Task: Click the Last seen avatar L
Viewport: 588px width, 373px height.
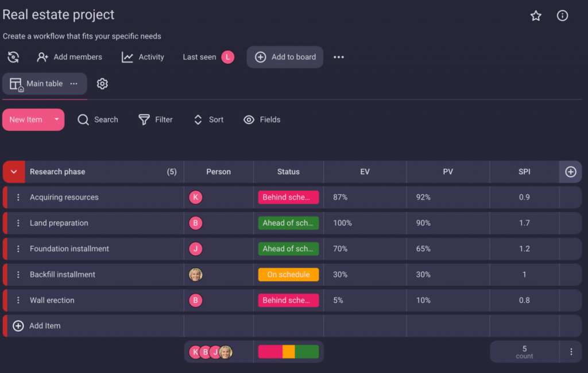Action: pos(228,57)
